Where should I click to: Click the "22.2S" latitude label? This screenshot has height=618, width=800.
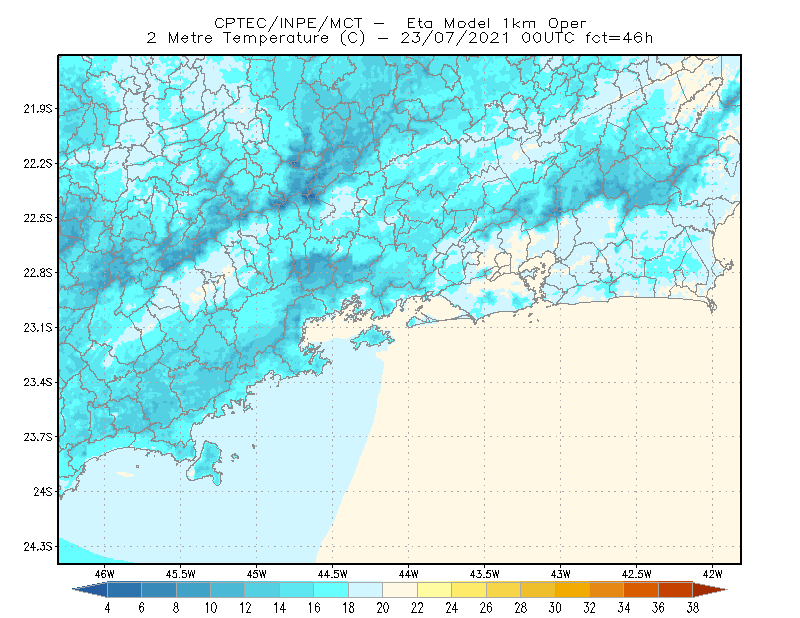(37, 163)
